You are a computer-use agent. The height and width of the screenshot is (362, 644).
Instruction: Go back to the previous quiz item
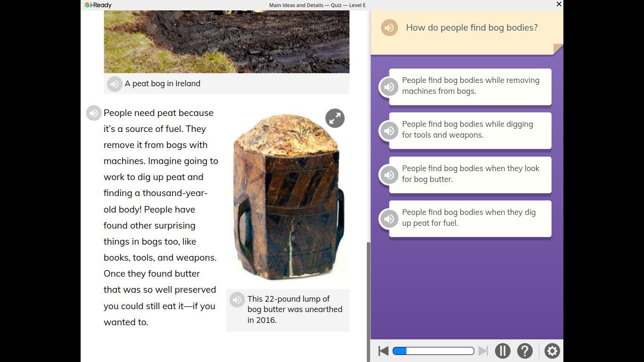pyautogui.click(x=383, y=351)
